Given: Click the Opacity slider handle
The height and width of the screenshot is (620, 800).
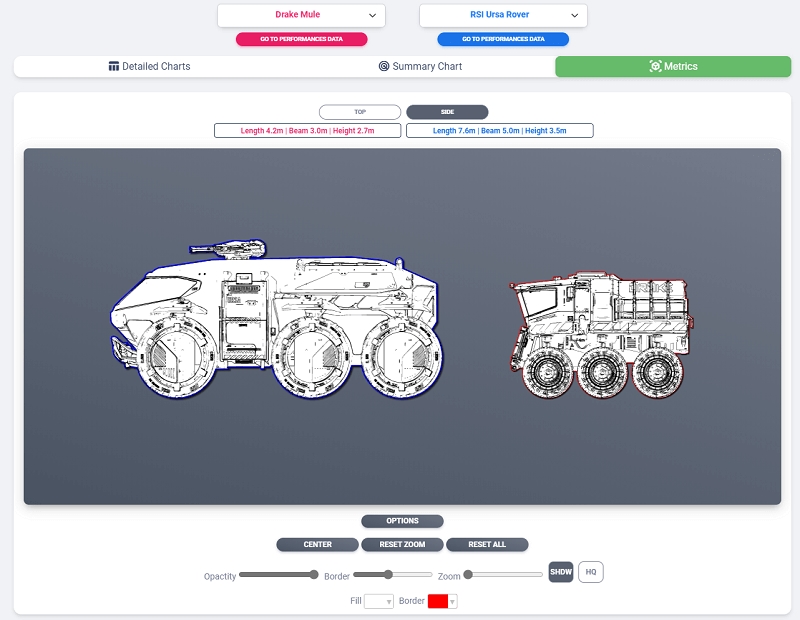Looking at the screenshot, I should click(314, 574).
